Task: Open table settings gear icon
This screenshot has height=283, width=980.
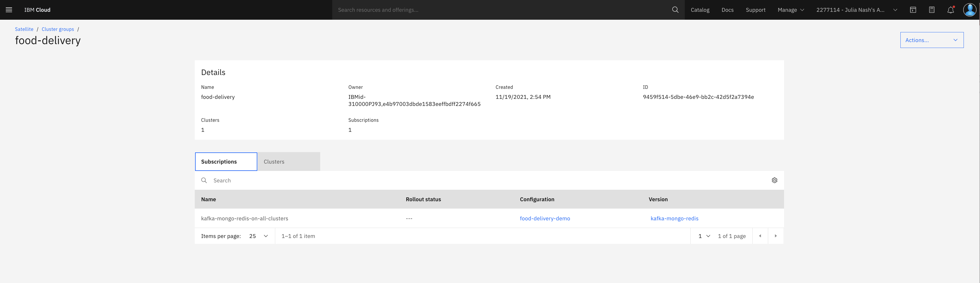Action: click(775, 181)
